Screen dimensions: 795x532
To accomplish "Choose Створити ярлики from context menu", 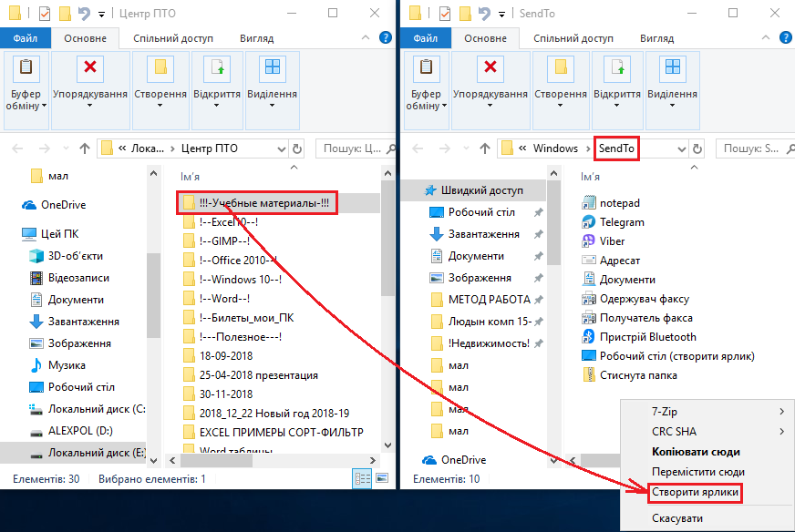I will [x=695, y=492].
